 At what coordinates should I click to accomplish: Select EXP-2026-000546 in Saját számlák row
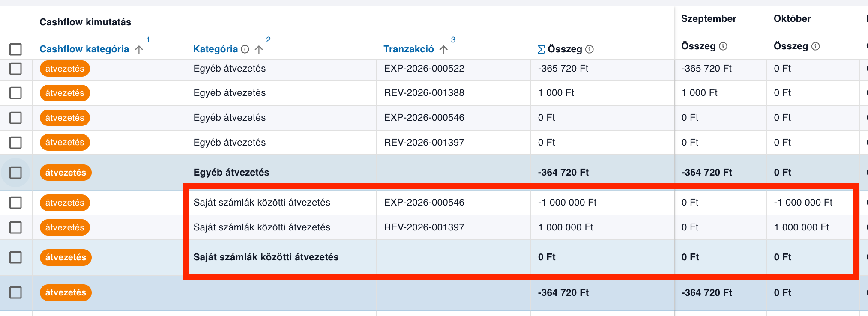click(424, 203)
